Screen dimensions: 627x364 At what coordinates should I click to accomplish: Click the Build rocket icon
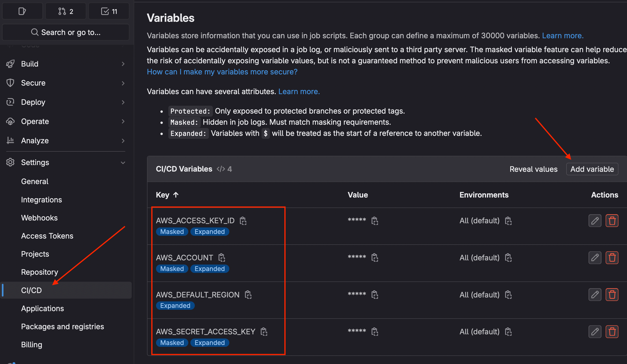[x=10, y=64]
